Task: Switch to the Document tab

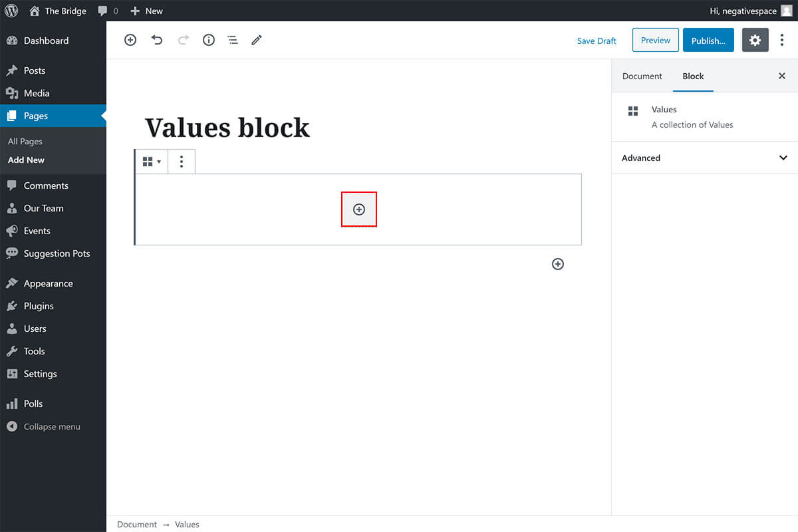Action: point(642,76)
